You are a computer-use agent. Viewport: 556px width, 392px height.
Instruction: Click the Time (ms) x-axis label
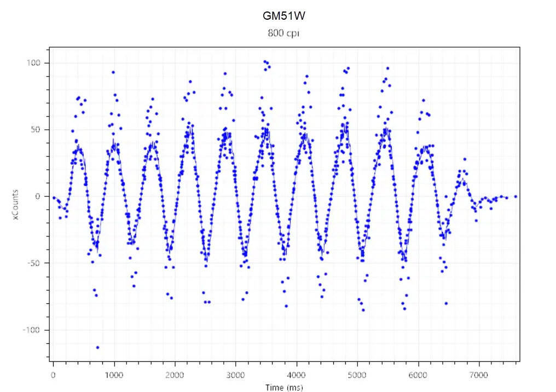point(283,387)
